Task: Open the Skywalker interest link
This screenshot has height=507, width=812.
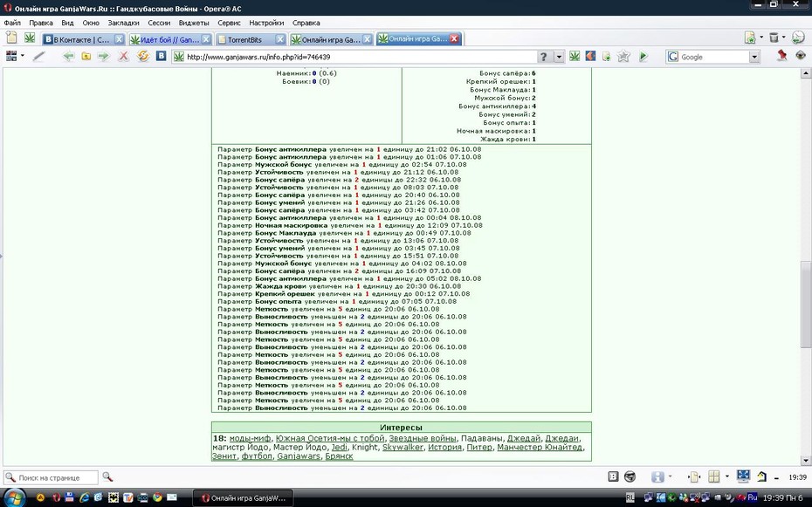Action: (x=403, y=447)
